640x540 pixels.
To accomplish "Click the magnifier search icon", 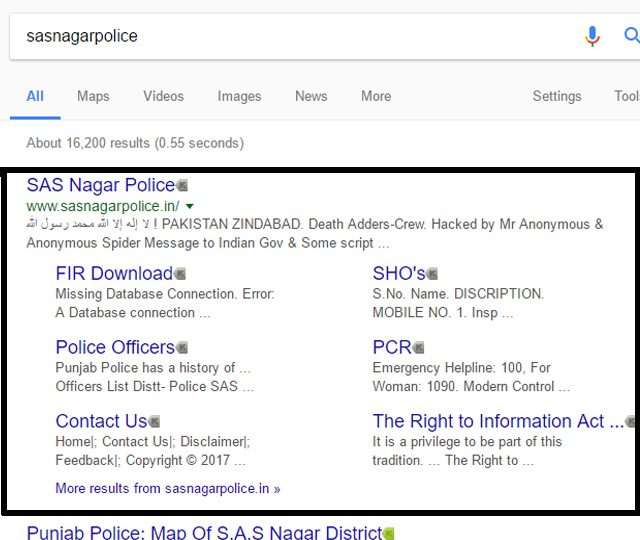I will pyautogui.click(x=632, y=36).
